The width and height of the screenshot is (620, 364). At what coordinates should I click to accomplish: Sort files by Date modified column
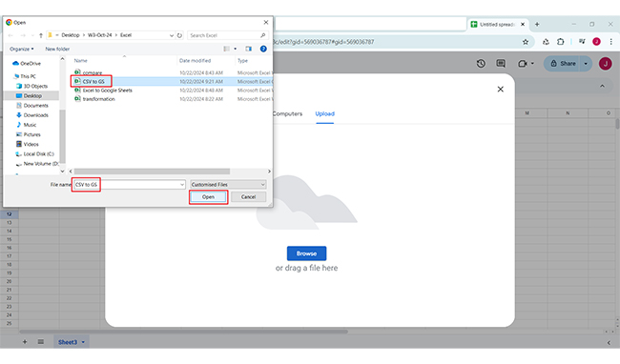point(195,61)
